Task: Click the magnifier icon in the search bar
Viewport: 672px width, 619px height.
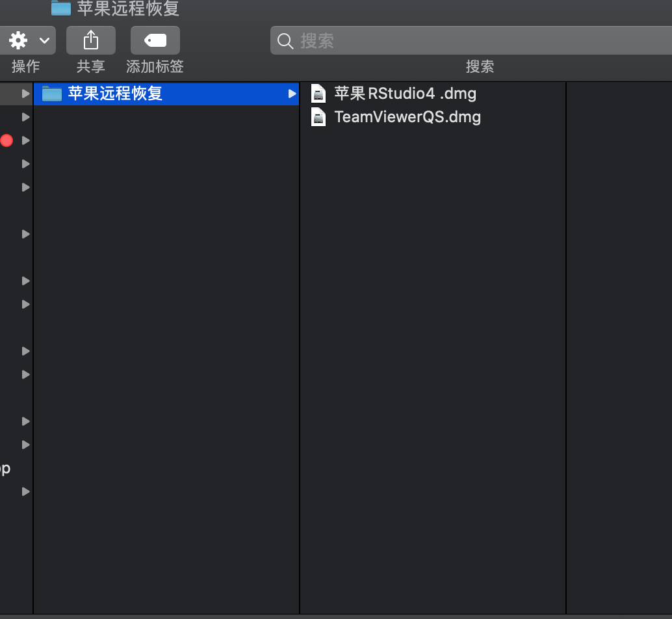Action: (x=285, y=41)
